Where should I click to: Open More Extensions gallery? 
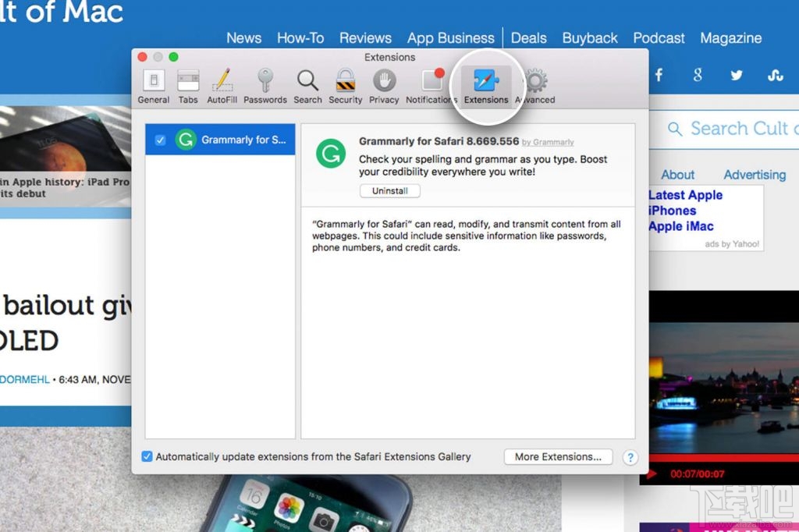tap(558, 457)
